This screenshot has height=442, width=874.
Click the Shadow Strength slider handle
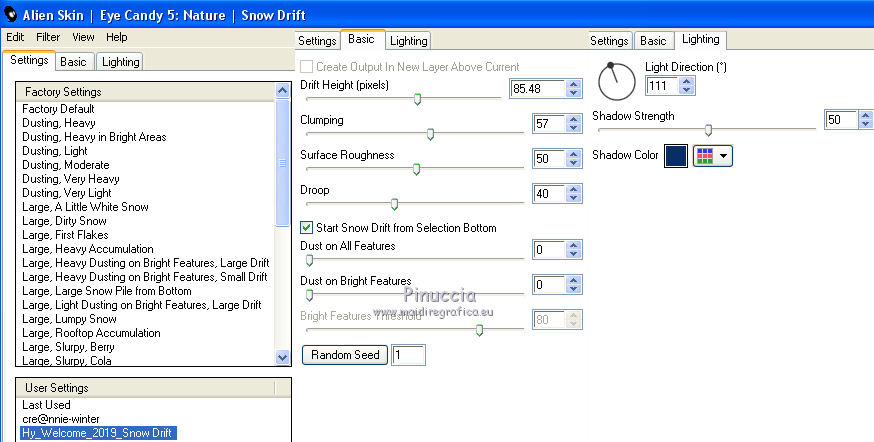[708, 130]
